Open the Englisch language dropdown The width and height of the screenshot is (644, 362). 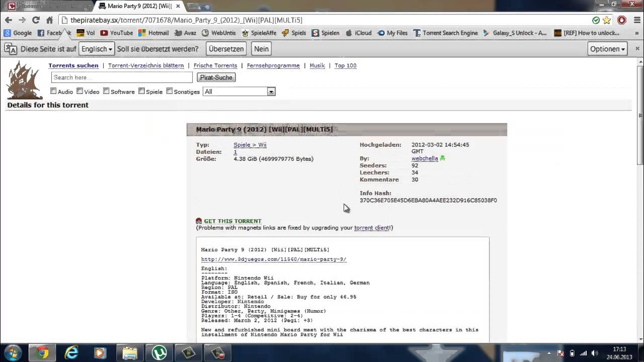click(x=97, y=49)
